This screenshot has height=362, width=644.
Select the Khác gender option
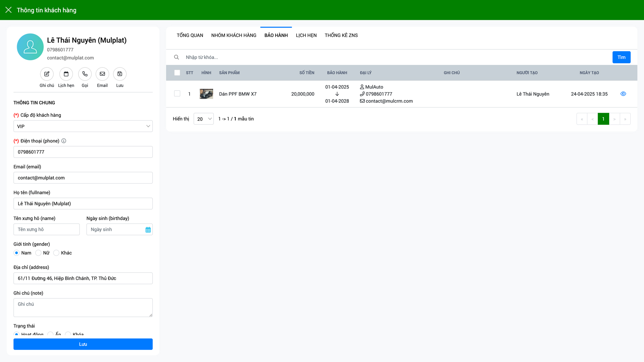(x=56, y=253)
